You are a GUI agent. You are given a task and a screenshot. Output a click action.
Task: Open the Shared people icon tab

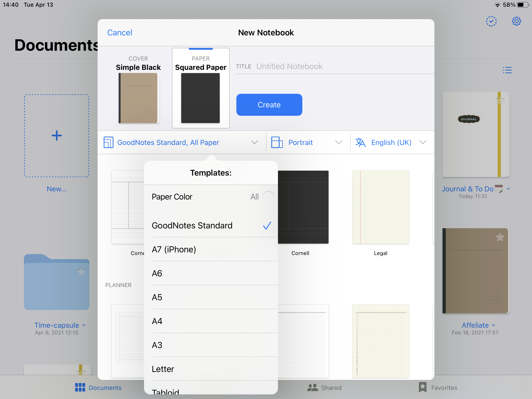(312, 388)
